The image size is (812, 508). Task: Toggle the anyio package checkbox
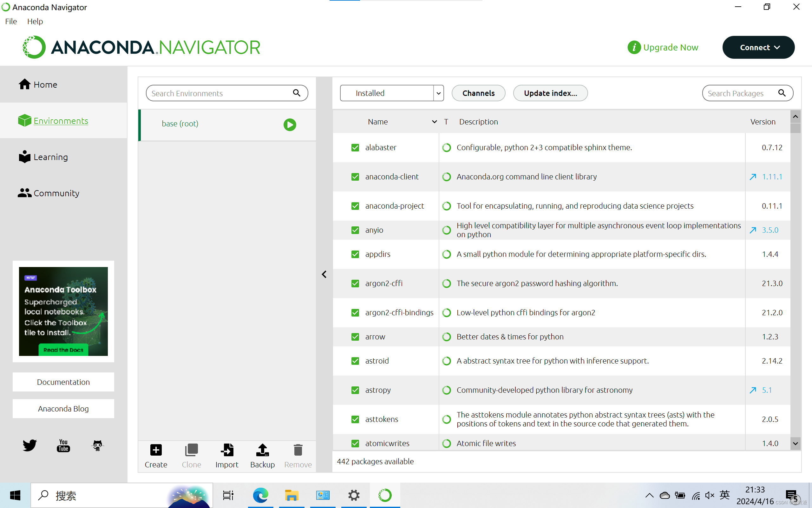[355, 230]
